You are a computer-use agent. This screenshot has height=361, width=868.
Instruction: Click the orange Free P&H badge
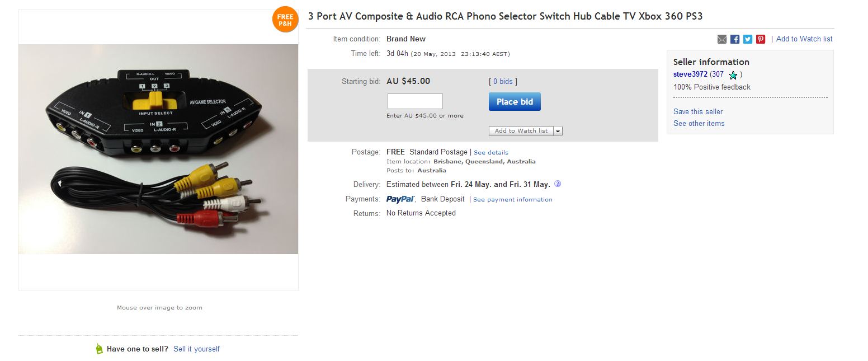285,20
